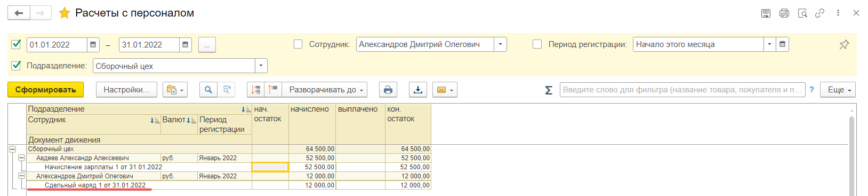
Task: Click sort icon in Валюта header
Action: (x=191, y=121)
